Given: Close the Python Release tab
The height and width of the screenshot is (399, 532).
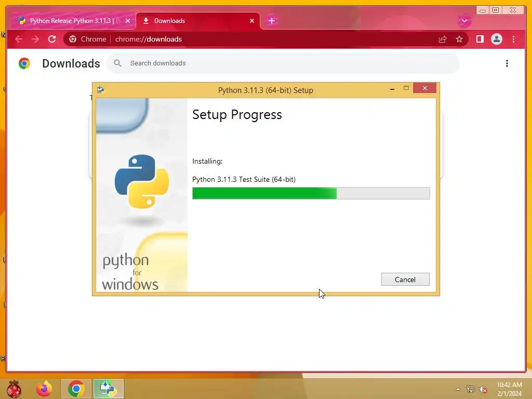Looking at the screenshot, I should click(128, 21).
